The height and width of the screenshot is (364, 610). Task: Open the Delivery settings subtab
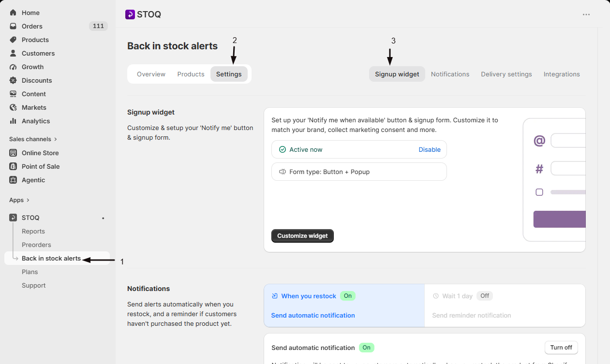click(x=506, y=74)
